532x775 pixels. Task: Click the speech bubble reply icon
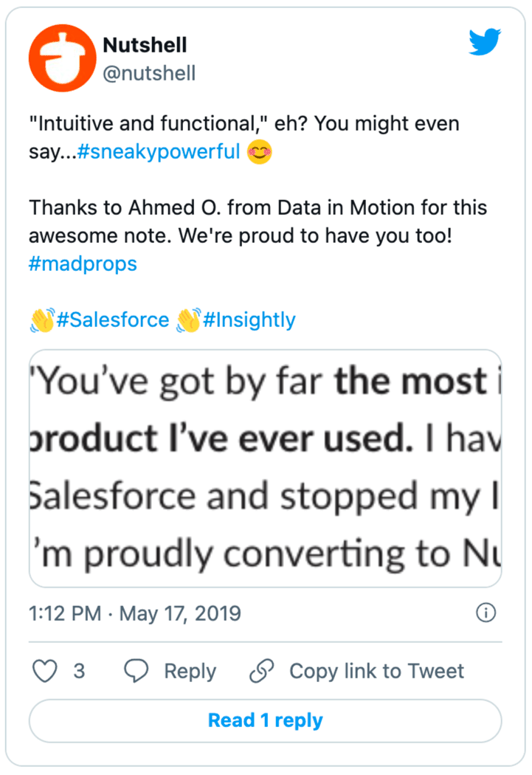tap(137, 671)
